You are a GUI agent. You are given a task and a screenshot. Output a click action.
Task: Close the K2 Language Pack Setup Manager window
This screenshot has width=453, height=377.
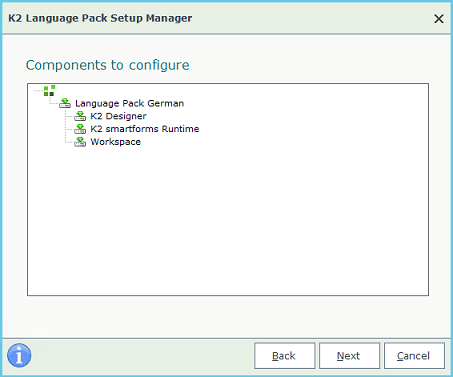tap(439, 19)
